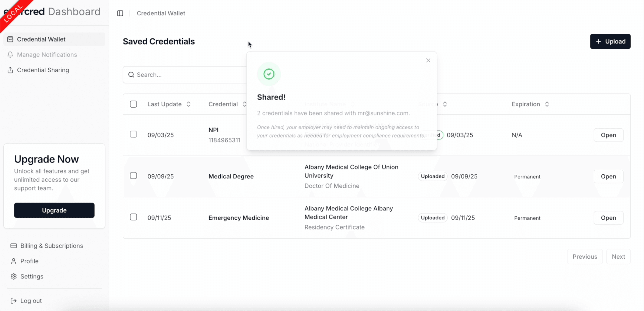Click the Dashboard logo title
This screenshot has width=644, height=311.
[x=74, y=12]
